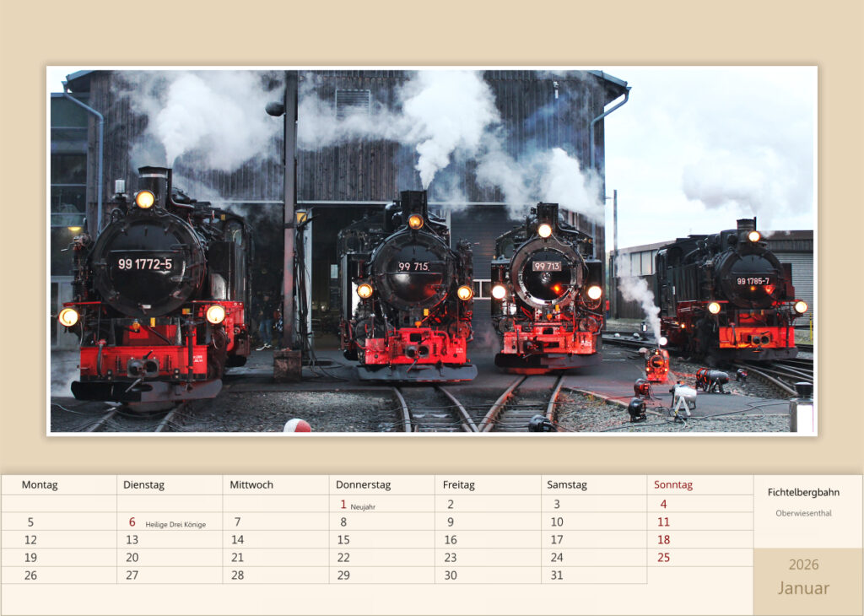Click Saturday date 31
Viewport: 864px width, 616px height.
point(557,575)
